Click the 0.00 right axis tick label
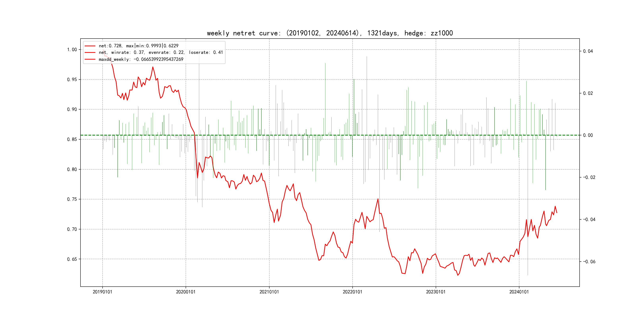Screen dimensions: 644x322 [588, 135]
